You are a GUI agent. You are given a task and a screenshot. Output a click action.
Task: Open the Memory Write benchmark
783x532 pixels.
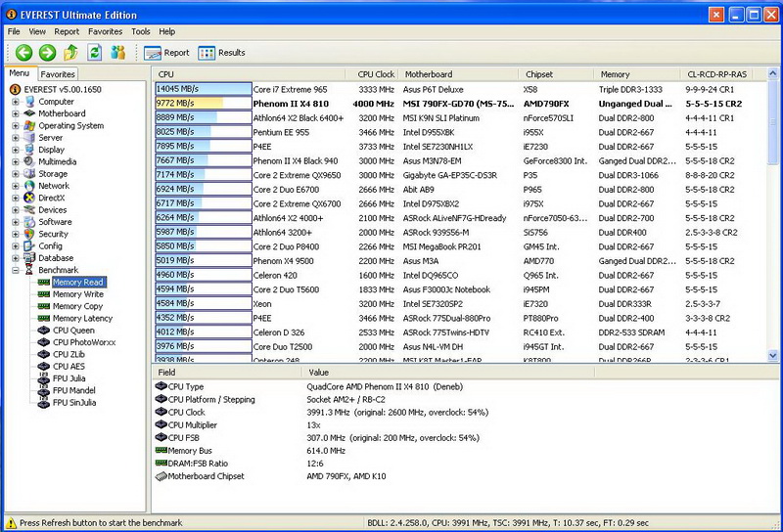[78, 294]
